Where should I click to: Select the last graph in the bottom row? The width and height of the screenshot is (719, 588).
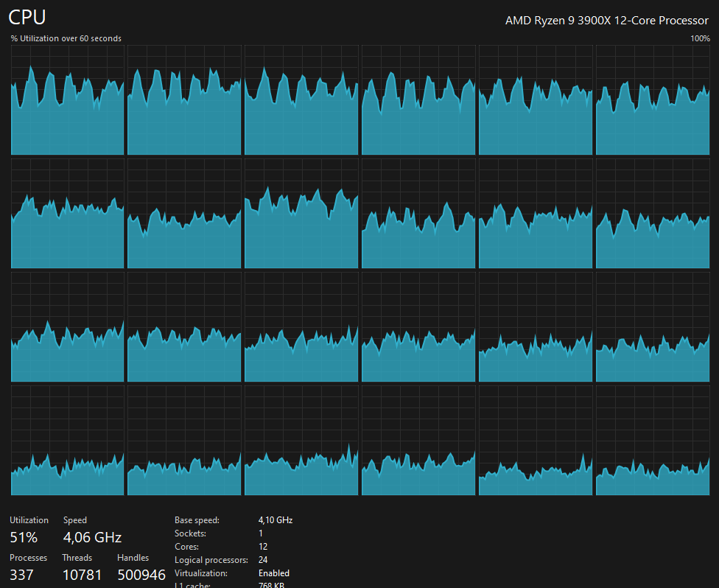point(652,441)
